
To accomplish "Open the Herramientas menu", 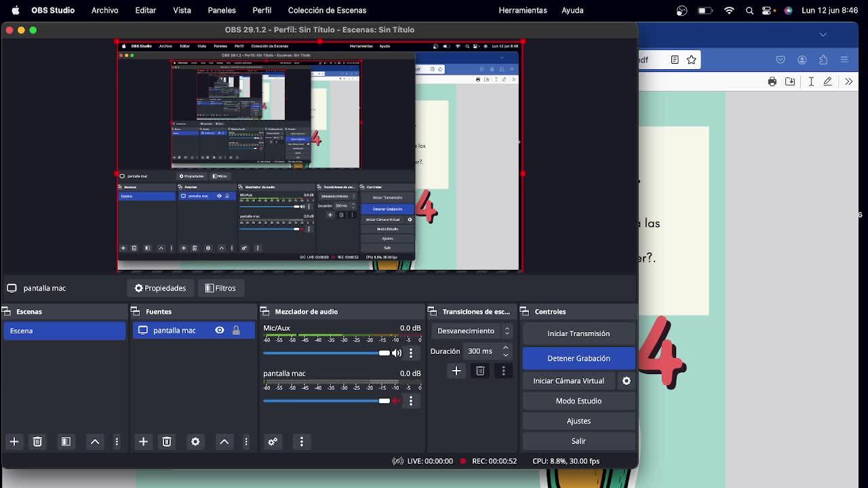I will click(522, 10).
